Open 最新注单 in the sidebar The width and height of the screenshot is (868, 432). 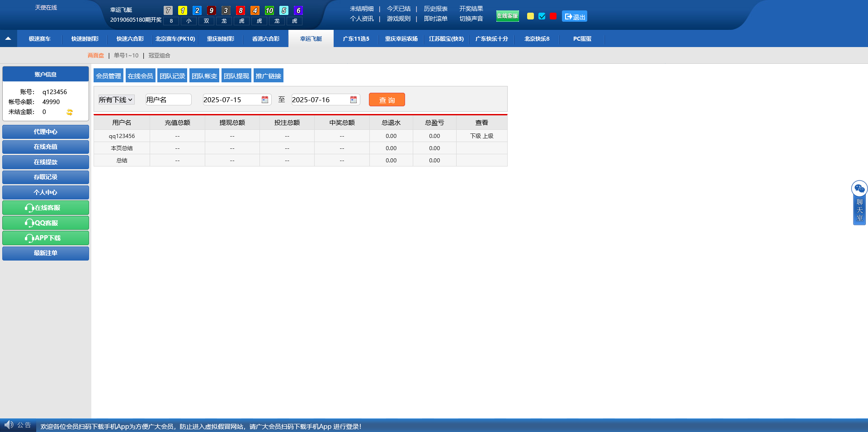tap(46, 253)
